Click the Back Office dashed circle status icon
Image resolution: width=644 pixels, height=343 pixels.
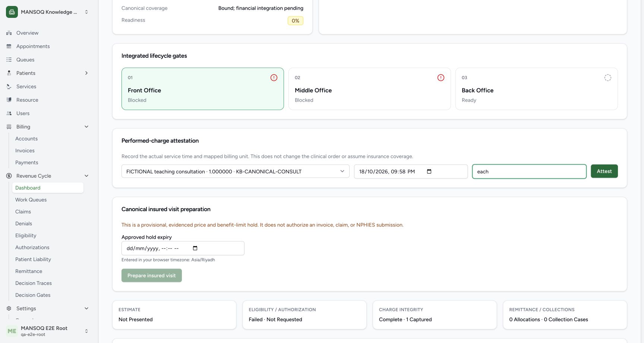(608, 77)
